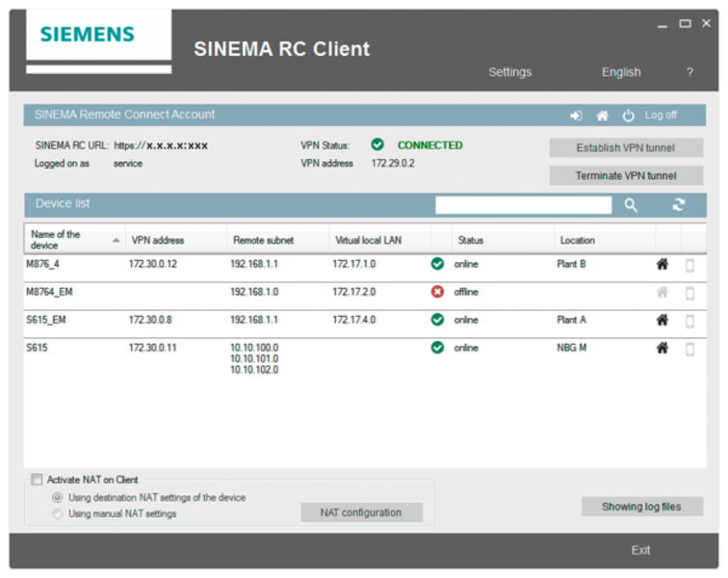
Task: Click the house icon for M876_4
Action: coord(663,264)
